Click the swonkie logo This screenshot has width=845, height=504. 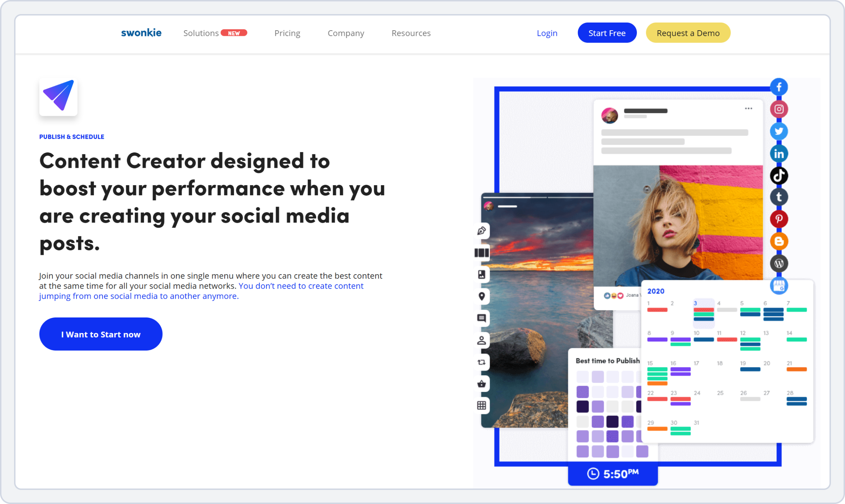pyautogui.click(x=141, y=33)
